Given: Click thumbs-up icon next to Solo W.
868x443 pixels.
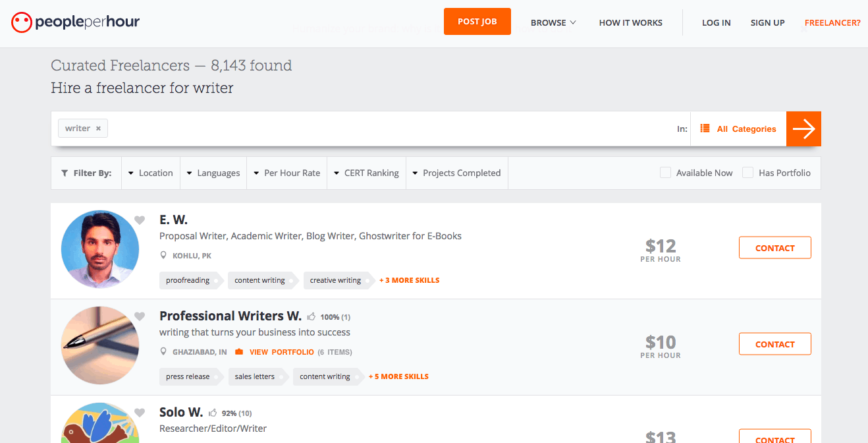Looking at the screenshot, I should [213, 413].
